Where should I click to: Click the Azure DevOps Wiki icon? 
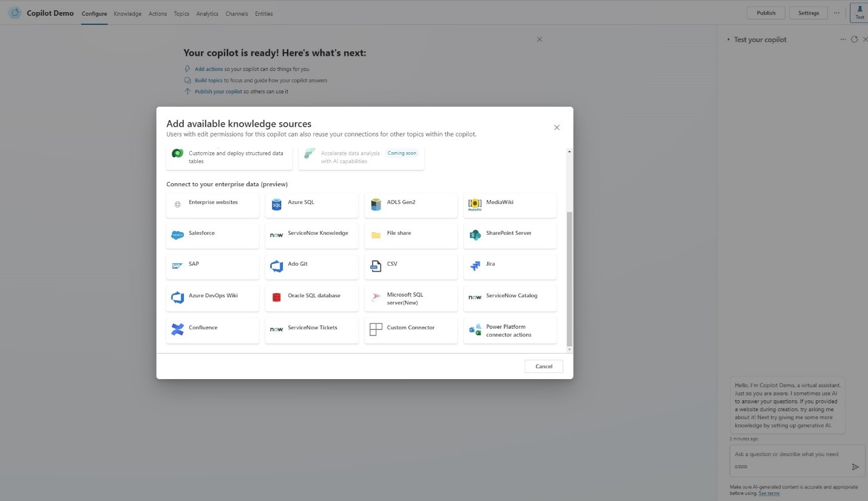coord(177,297)
